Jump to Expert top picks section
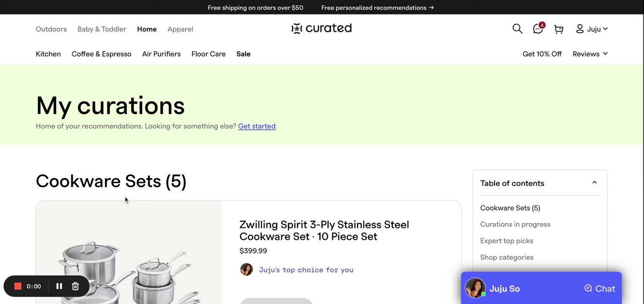The width and height of the screenshot is (644, 304). click(x=506, y=241)
